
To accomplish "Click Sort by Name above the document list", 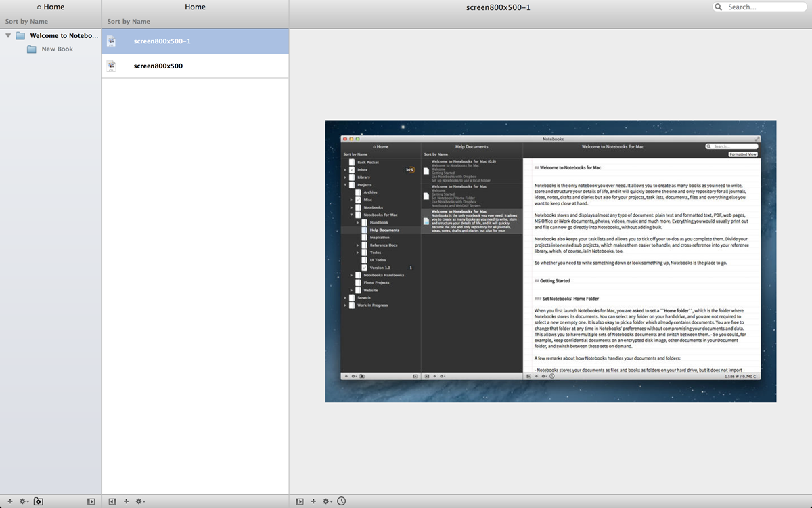I will [129, 22].
